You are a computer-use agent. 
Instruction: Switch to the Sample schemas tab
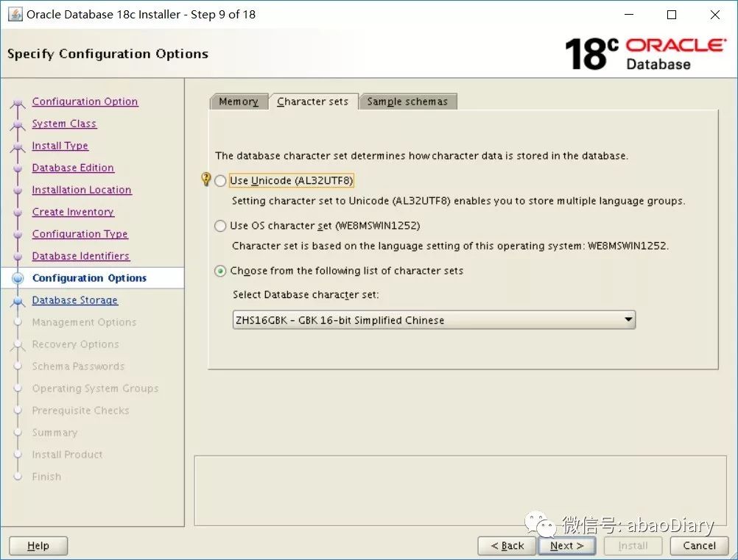tap(407, 102)
